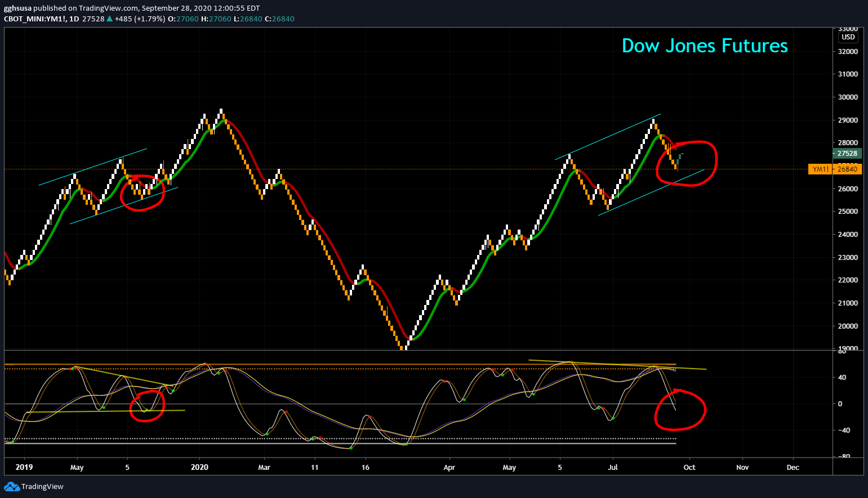Click the low value L:26840
This screenshot has width=868, height=498.
(248, 19)
